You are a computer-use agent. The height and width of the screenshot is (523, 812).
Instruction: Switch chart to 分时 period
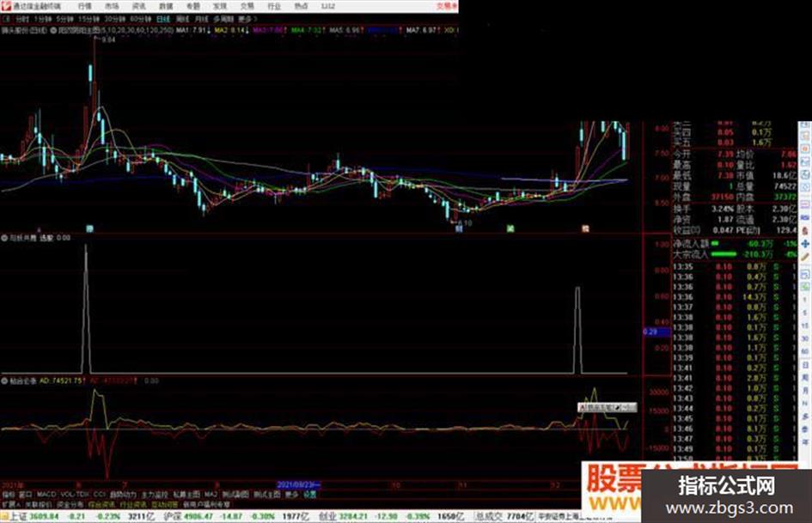click(x=21, y=19)
